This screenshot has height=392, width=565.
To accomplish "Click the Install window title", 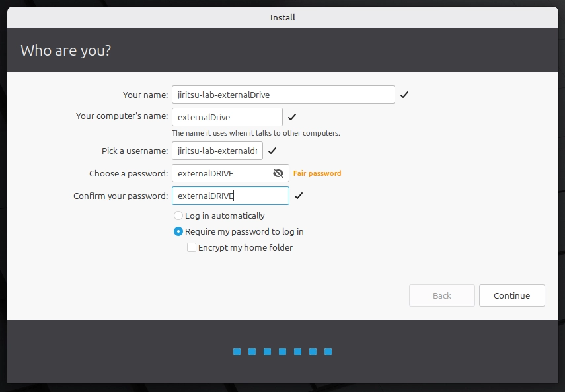I will [x=282, y=17].
